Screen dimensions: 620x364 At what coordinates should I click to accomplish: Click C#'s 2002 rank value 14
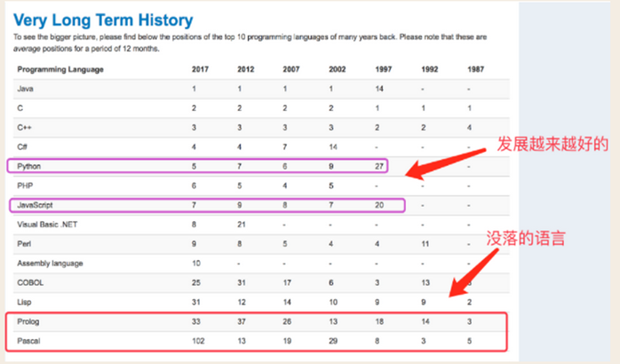point(333,146)
